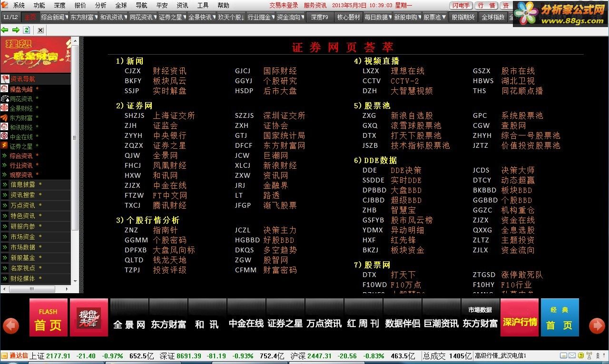609x364 pixels.
Task: Click the 通达信 logo in the status bar
Action: (15, 356)
